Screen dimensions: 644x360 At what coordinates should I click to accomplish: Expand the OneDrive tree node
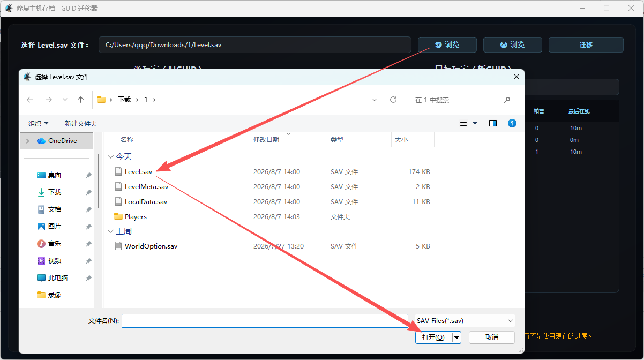[27, 141]
